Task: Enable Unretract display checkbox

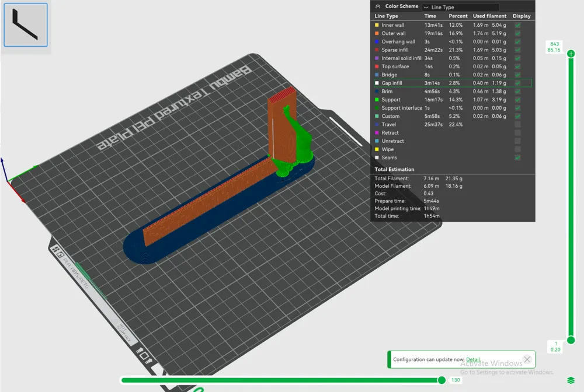Action: click(517, 141)
